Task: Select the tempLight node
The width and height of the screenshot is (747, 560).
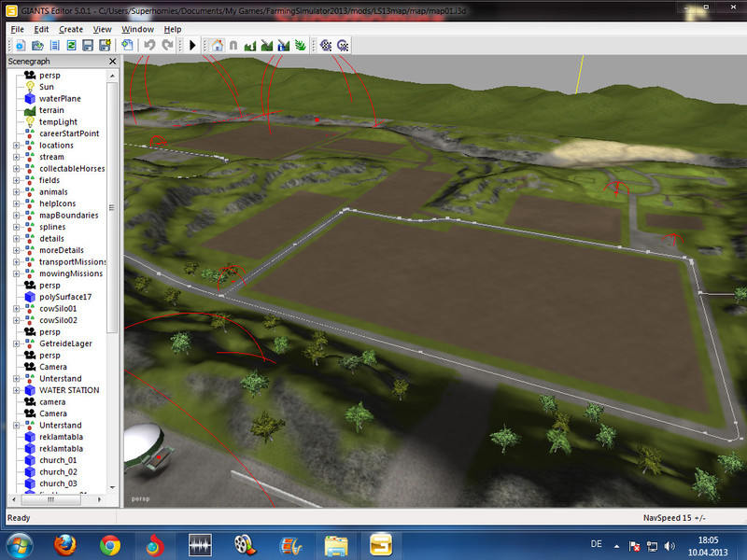Action: click(x=58, y=122)
